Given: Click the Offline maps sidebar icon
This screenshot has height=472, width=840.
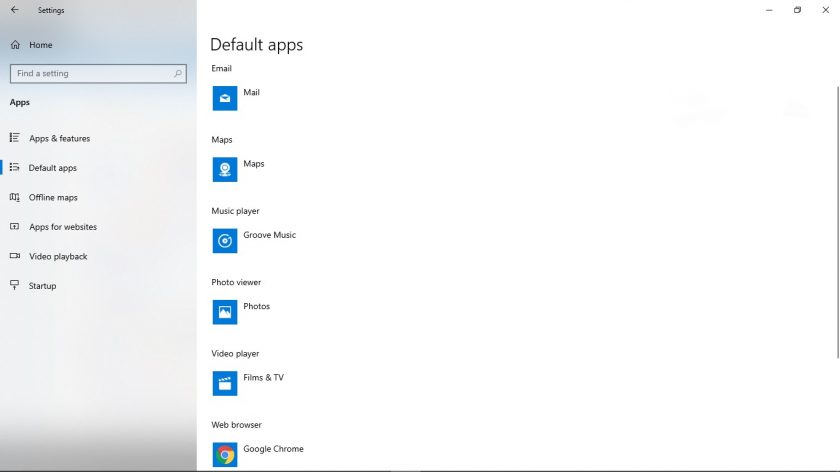Looking at the screenshot, I should pos(14,197).
